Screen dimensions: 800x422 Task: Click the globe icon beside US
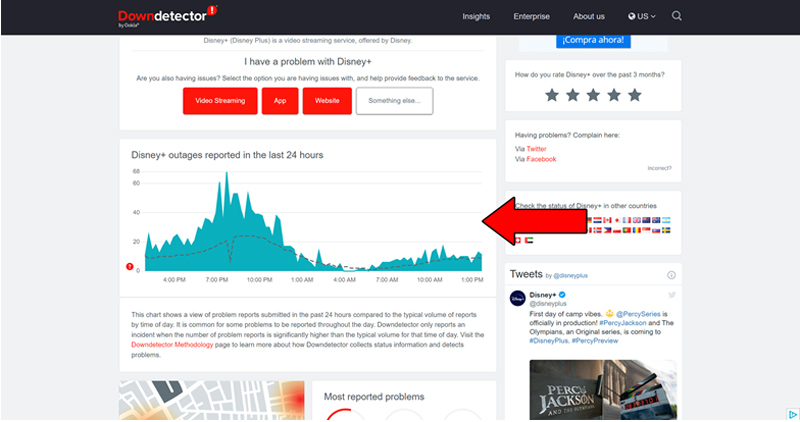632,16
